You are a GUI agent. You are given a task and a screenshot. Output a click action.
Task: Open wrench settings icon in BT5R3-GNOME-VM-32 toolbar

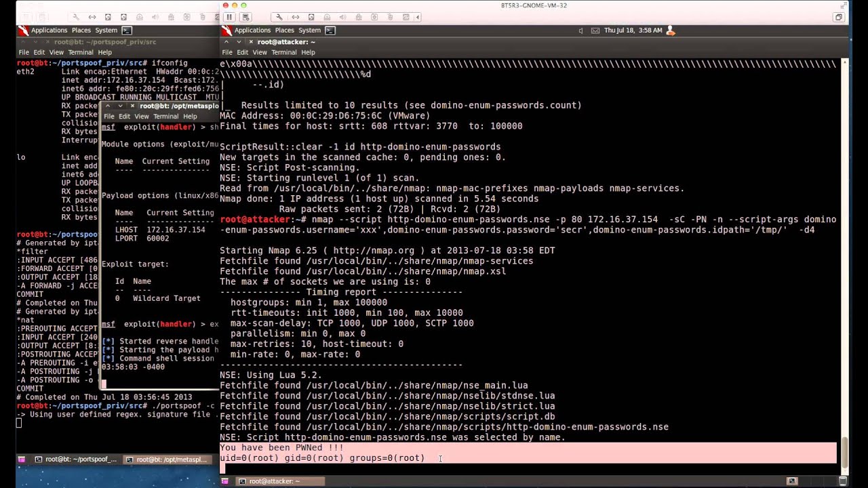279,17
